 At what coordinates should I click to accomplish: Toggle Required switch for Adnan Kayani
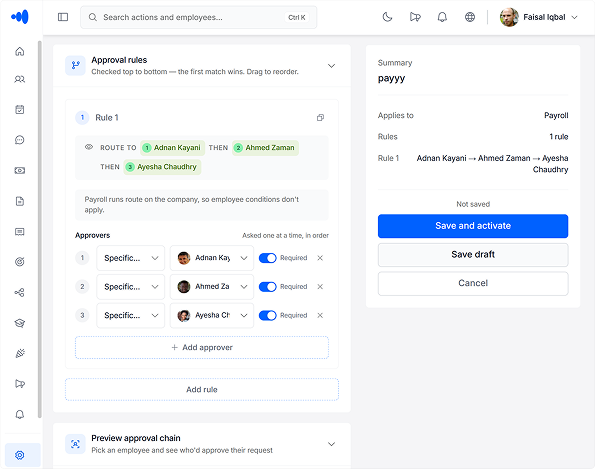268,258
